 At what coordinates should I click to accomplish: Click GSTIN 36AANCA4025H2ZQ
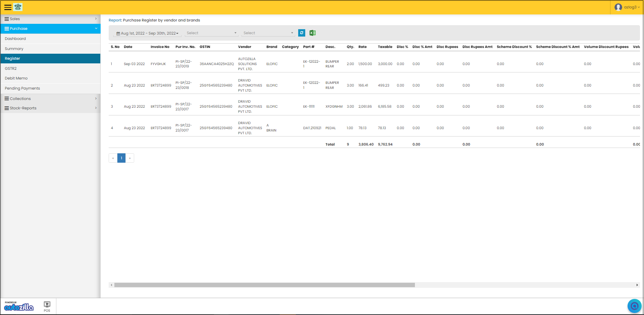[x=217, y=64]
